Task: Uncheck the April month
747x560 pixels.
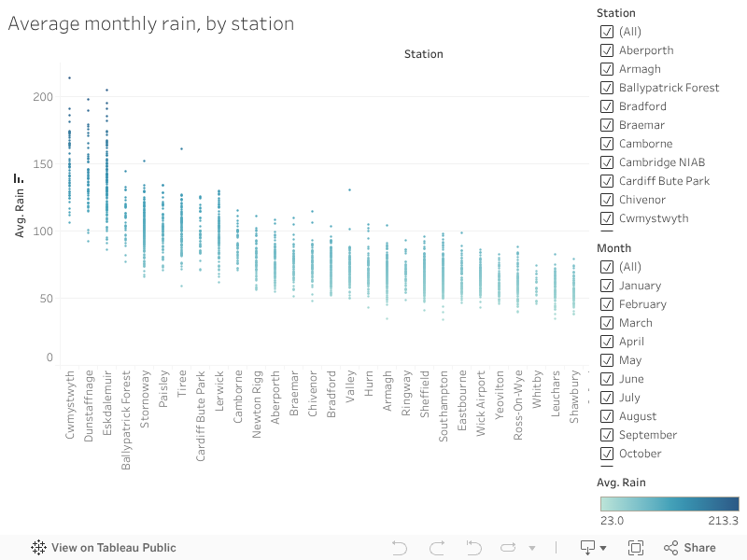Action: pos(606,342)
